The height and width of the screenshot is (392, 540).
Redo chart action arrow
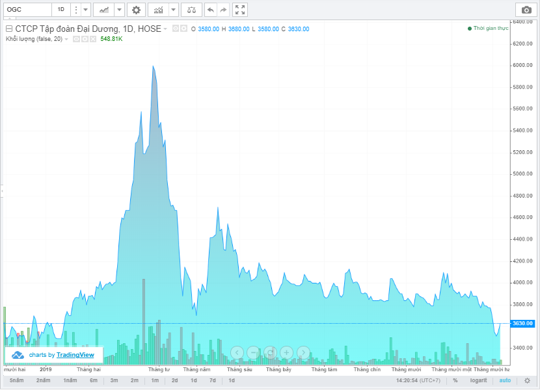223,10
